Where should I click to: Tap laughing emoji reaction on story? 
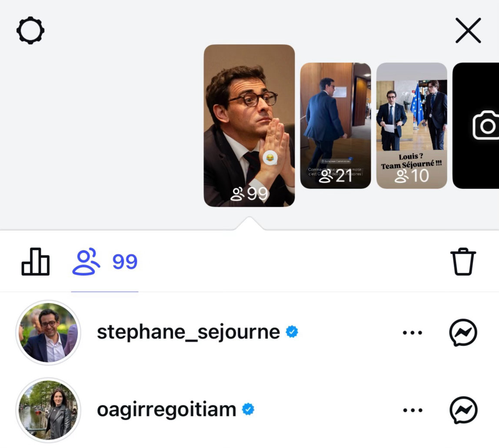[270, 157]
